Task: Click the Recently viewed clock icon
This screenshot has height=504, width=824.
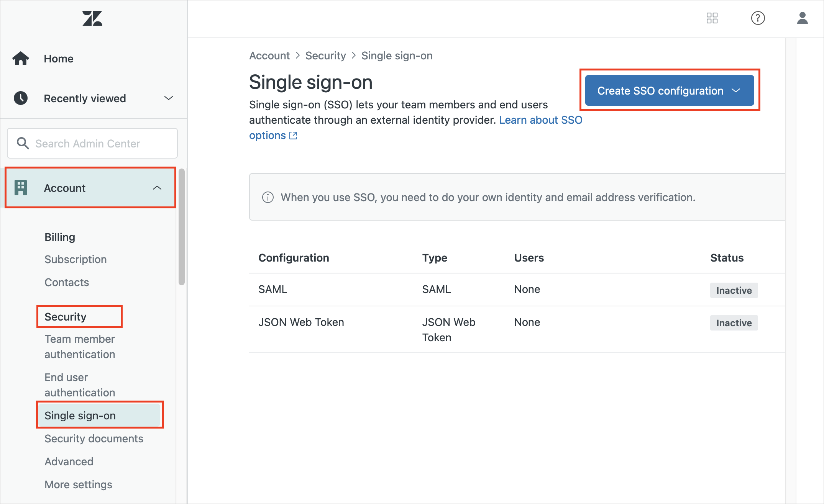Action: [x=21, y=98]
